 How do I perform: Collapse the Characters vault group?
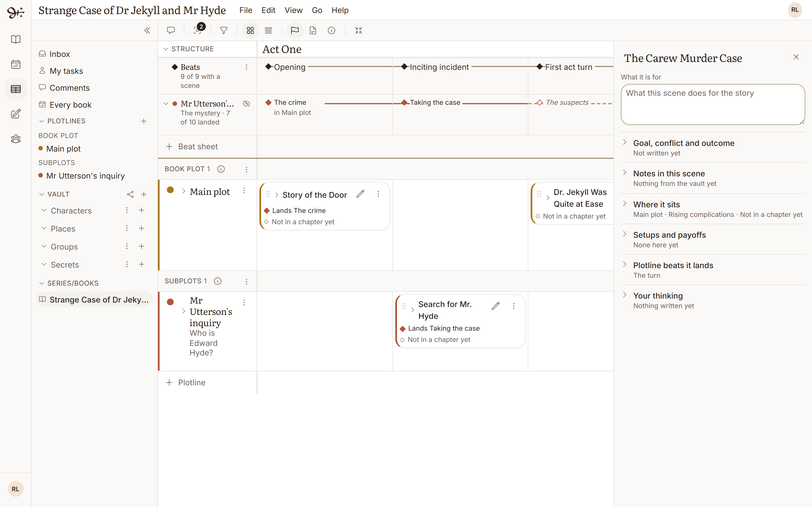coord(44,210)
